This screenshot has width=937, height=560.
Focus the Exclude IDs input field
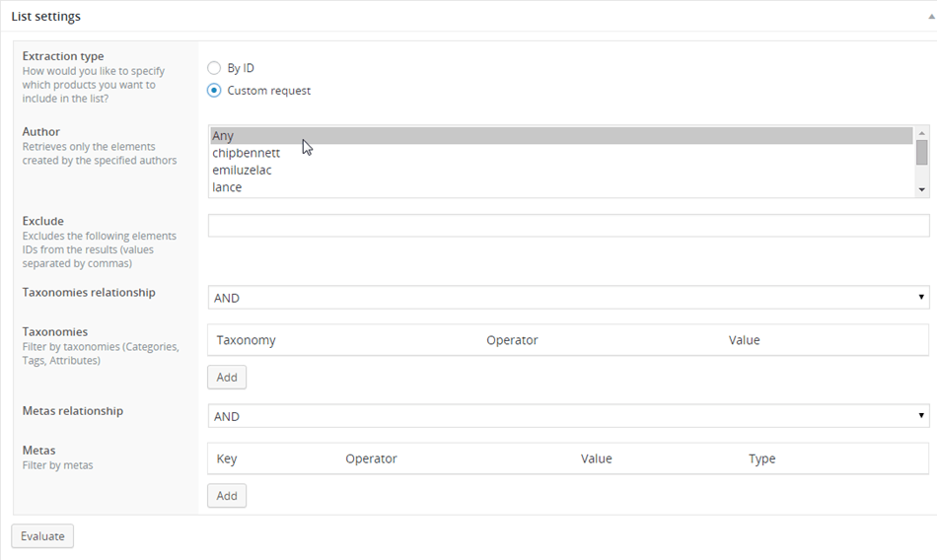[x=568, y=226]
